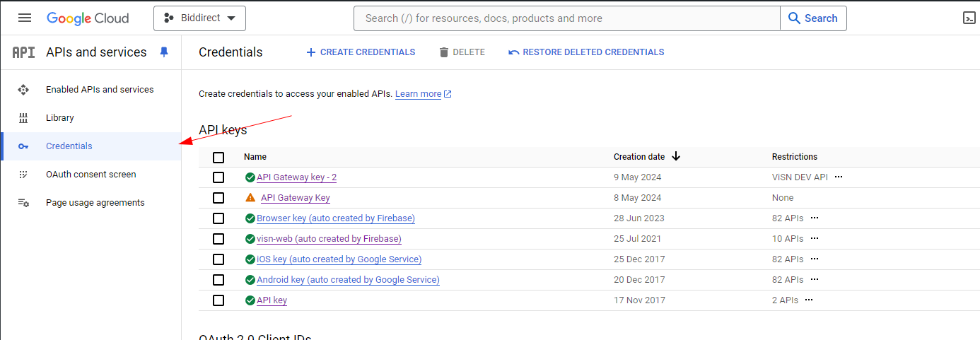Expand 82 APIs ellipsis for Android key
Screen dimensions: 980x340
pos(815,280)
